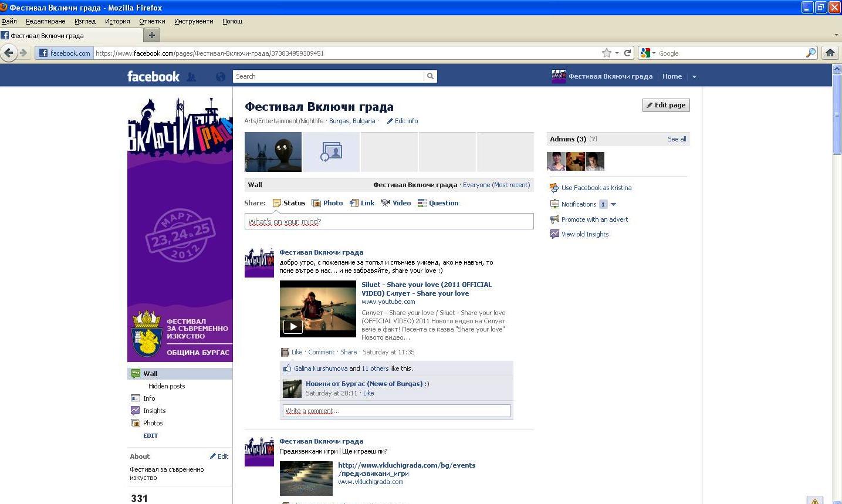Open the История menu
Screen dimensions: 842x504
pyautogui.click(x=117, y=21)
